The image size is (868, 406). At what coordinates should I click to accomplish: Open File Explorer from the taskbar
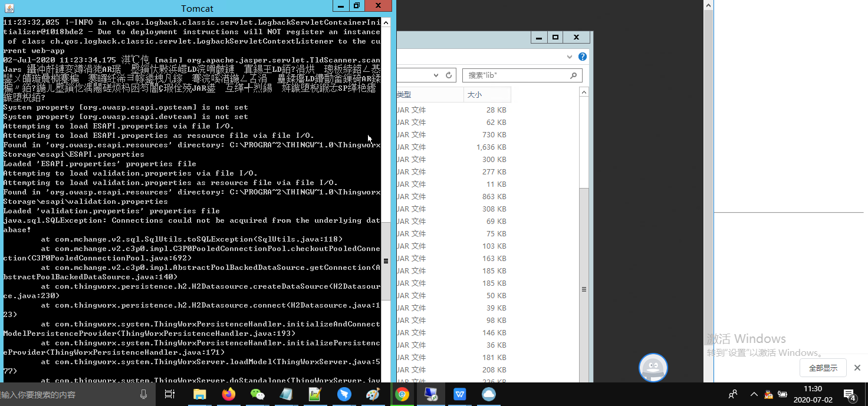click(x=200, y=395)
